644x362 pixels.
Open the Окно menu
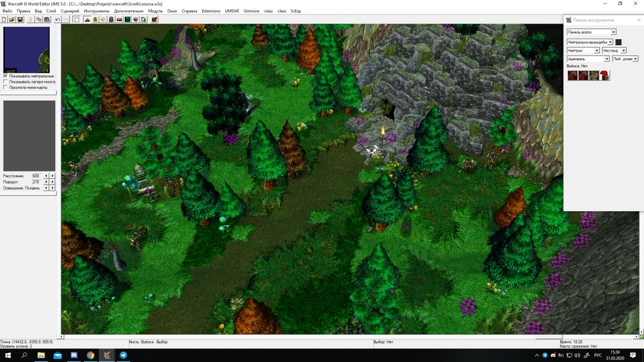172,11
